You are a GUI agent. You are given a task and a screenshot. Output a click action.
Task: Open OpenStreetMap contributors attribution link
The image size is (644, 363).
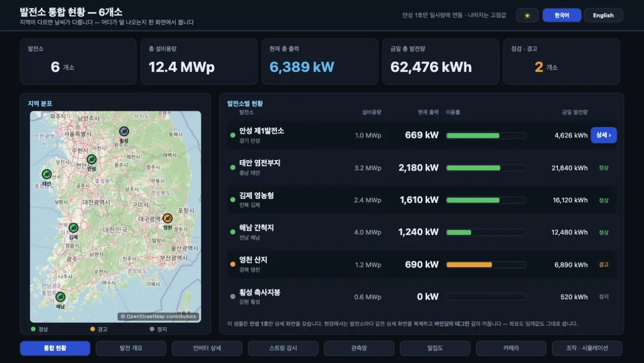[x=158, y=317]
